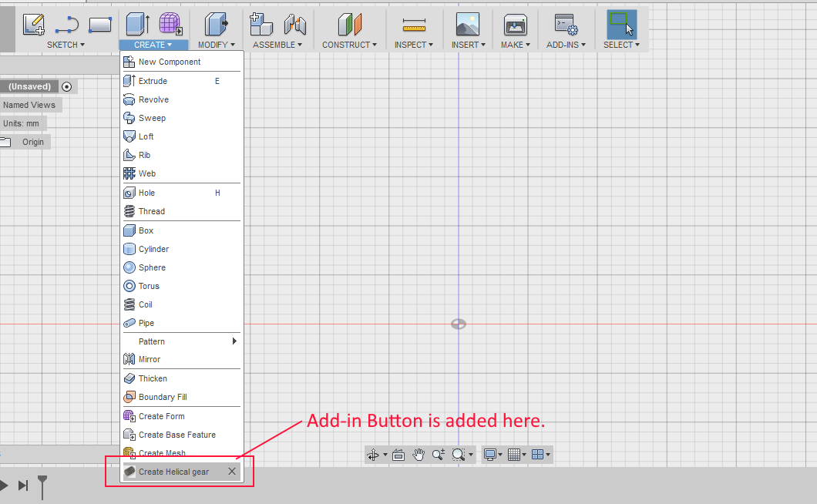Expand the Pattern submenu arrow
Screen dimensions: 817x504
234,341
